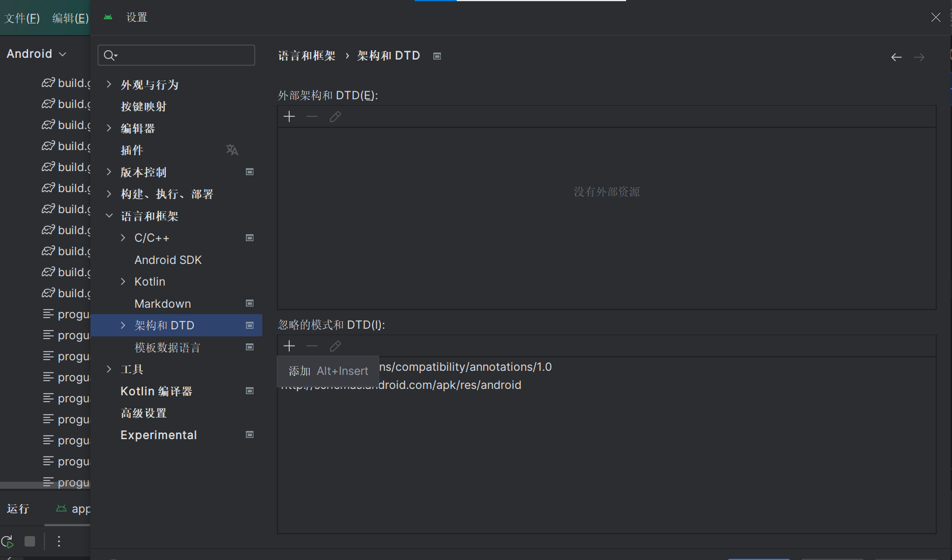Click the 语言和框架 breadcrumb link
Image resolution: width=952 pixels, height=560 pixels.
306,55
